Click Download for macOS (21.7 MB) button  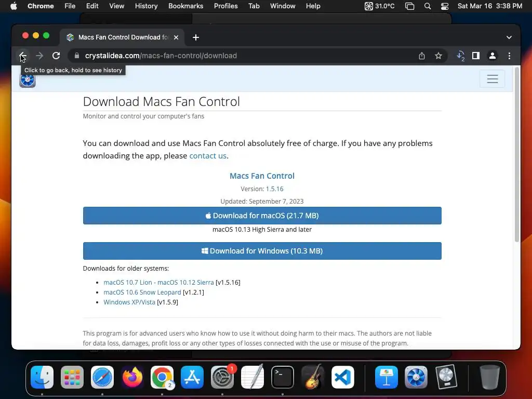(x=262, y=216)
